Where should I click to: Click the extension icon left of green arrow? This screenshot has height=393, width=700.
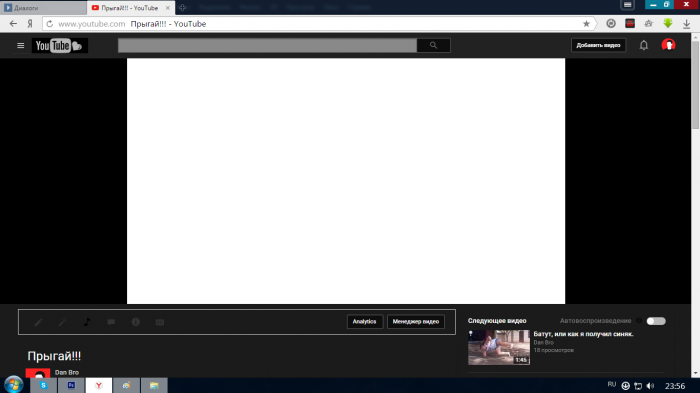coord(649,24)
